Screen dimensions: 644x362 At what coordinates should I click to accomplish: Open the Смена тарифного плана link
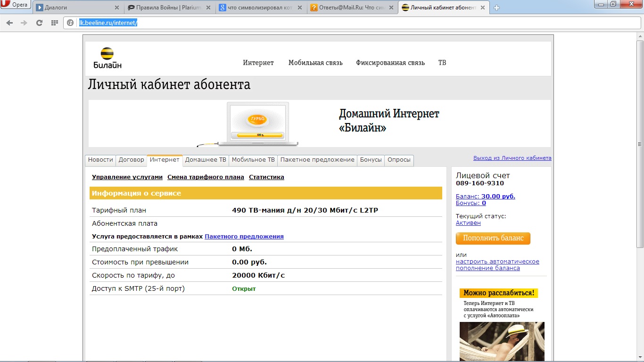[x=206, y=177]
